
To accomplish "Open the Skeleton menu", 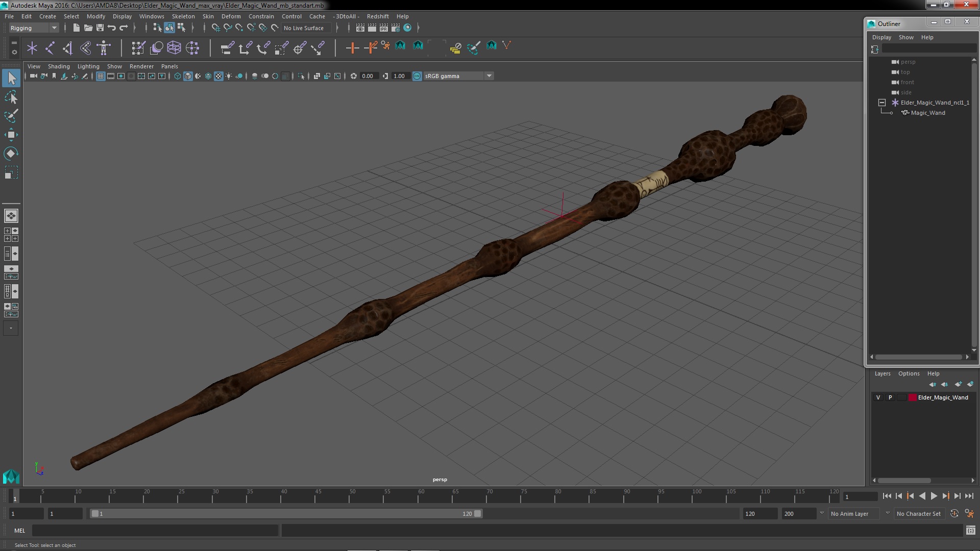I will pos(183,16).
